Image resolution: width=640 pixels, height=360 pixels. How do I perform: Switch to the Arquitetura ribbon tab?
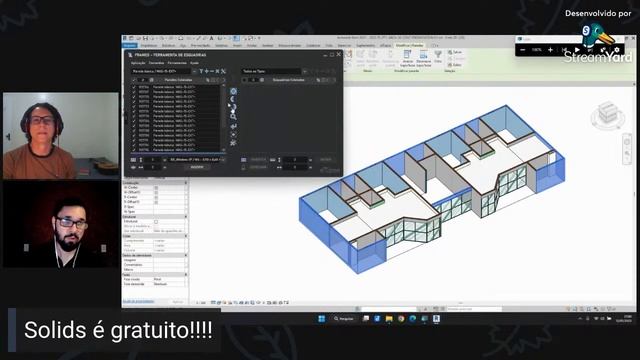point(149,45)
